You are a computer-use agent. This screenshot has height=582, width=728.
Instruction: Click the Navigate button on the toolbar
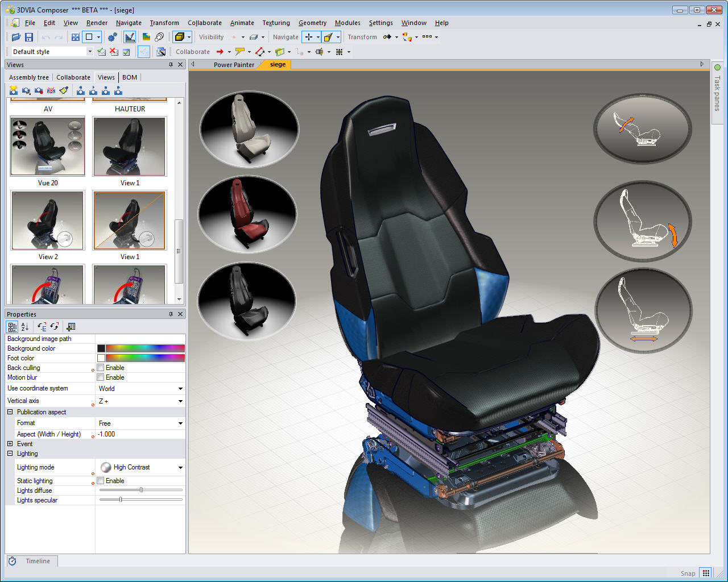coord(286,36)
